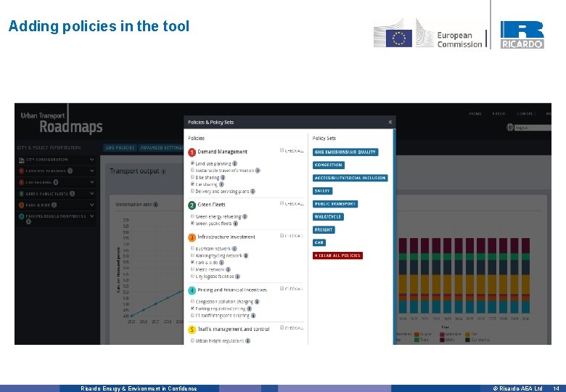Tick the Metro network checkbox
This screenshot has width=566, height=392.
pos(192,269)
